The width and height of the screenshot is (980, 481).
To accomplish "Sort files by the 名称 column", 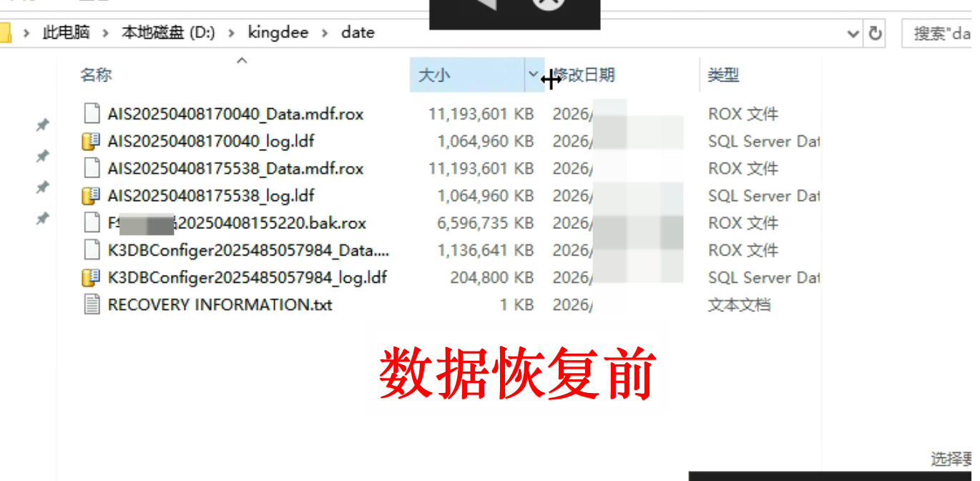I will tap(96, 74).
